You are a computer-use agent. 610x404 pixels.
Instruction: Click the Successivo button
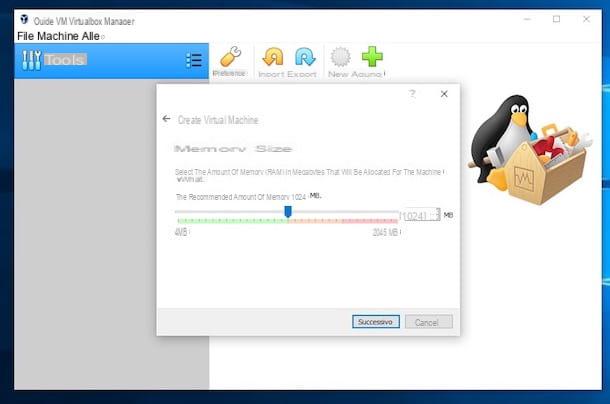(x=376, y=322)
